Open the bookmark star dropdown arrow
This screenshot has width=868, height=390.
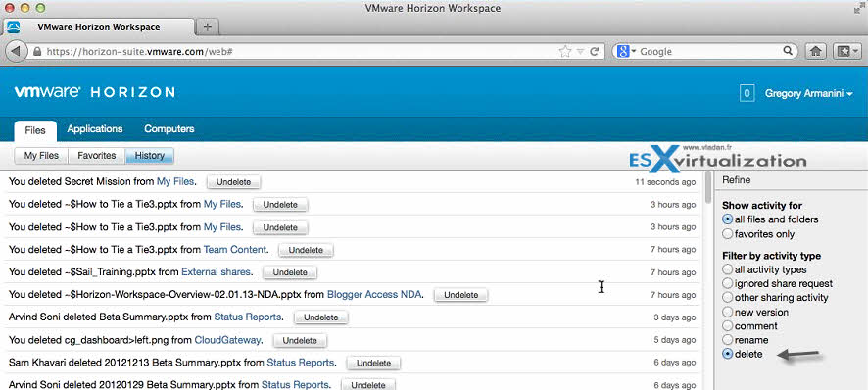580,52
